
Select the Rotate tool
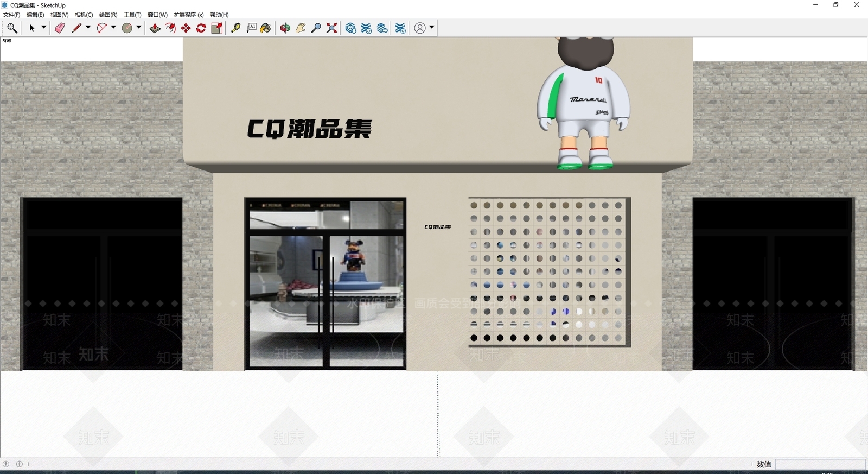tap(201, 28)
